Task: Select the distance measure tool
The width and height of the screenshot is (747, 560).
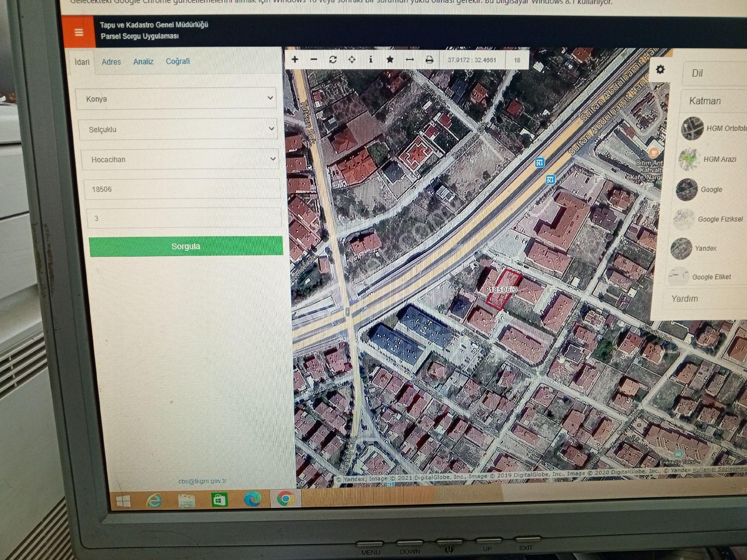Action: tap(410, 59)
